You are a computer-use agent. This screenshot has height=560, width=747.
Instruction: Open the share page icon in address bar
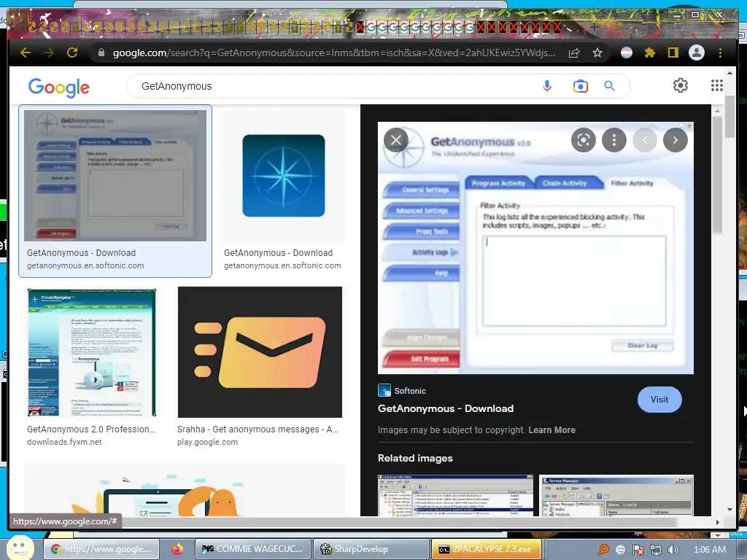tap(574, 52)
